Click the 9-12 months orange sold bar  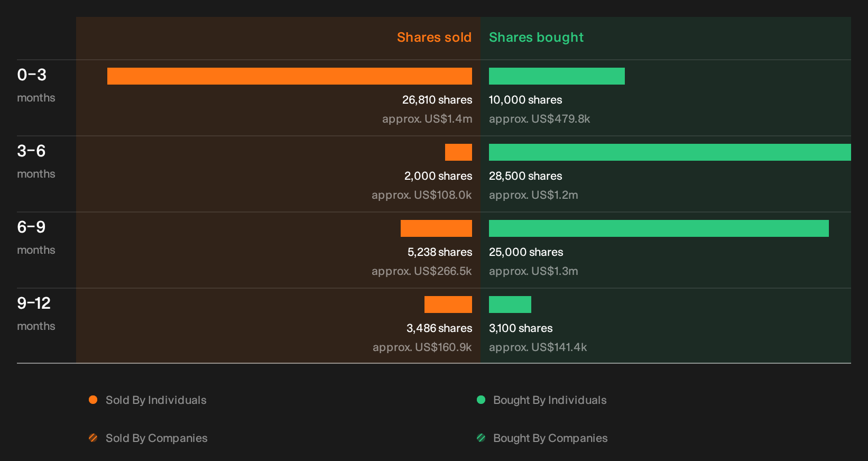[x=448, y=305]
